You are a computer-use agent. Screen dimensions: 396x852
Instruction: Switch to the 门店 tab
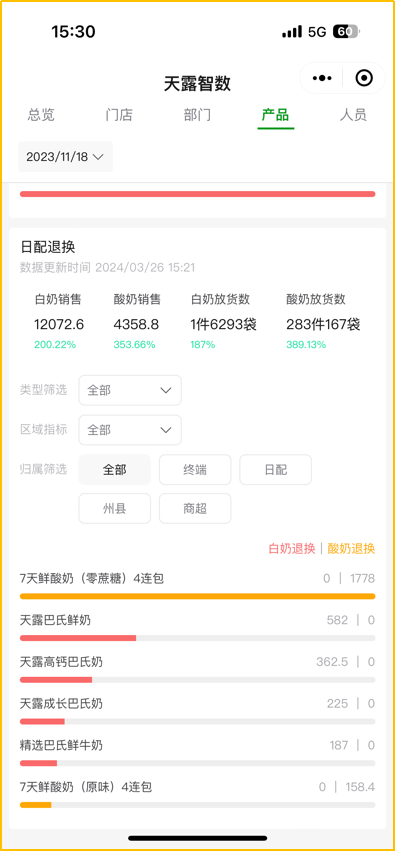coord(119,115)
